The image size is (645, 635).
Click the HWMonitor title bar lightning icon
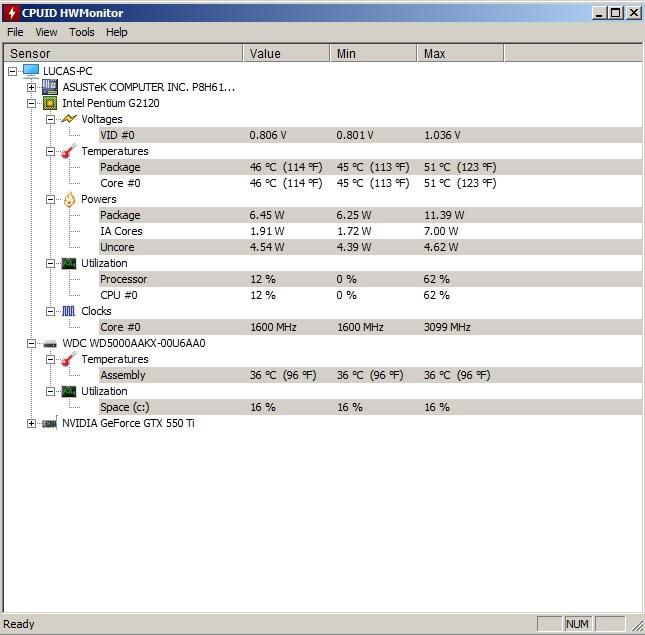pos(12,13)
